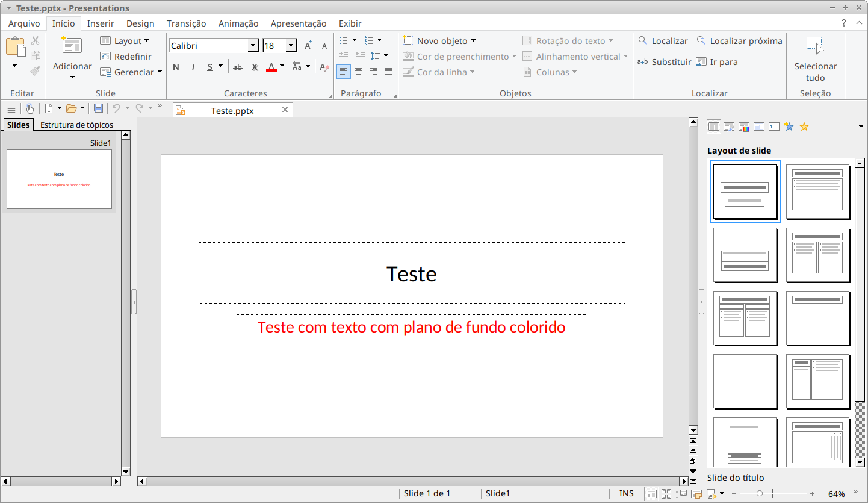This screenshot has height=503, width=868.
Task: Select the Slide1 thumbnail in slides panel
Action: point(59,179)
